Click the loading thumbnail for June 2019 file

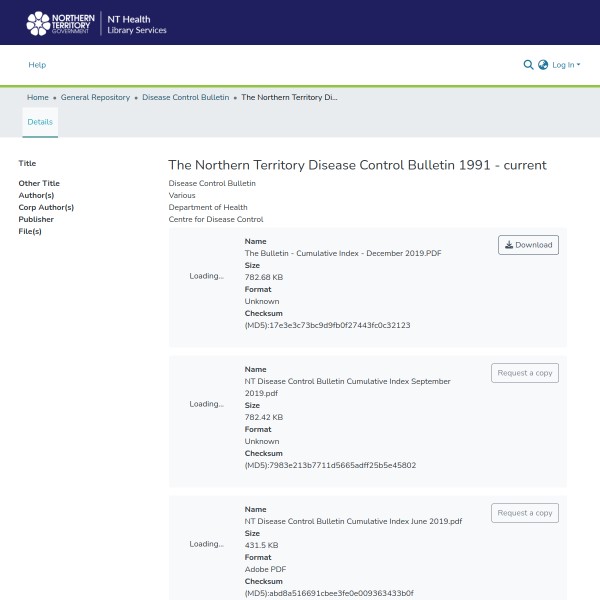[x=206, y=544]
